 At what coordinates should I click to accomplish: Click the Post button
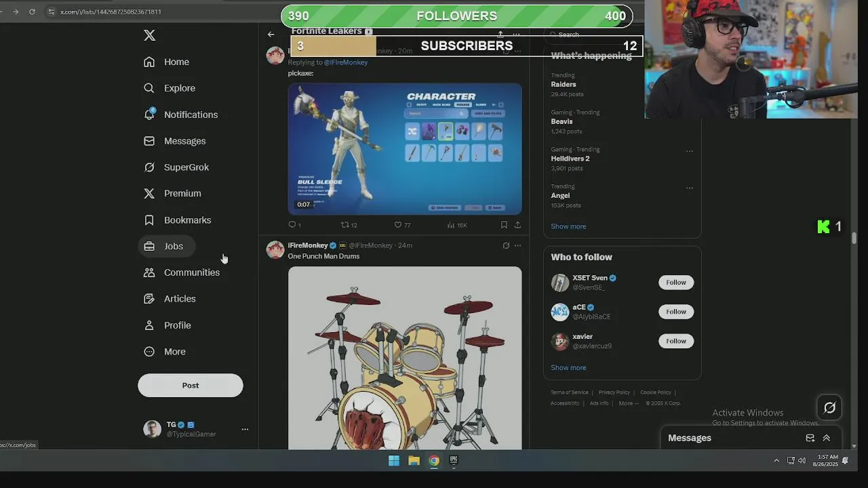pos(191,385)
